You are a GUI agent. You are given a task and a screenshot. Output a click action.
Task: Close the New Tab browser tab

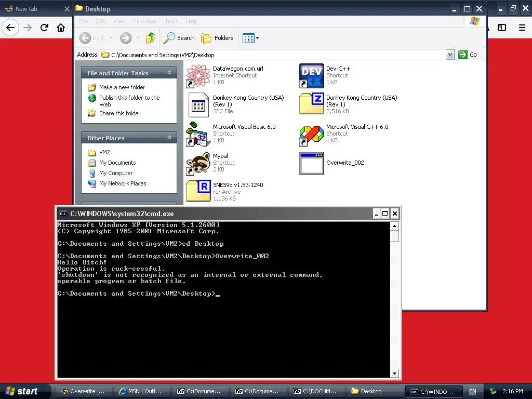[67, 9]
